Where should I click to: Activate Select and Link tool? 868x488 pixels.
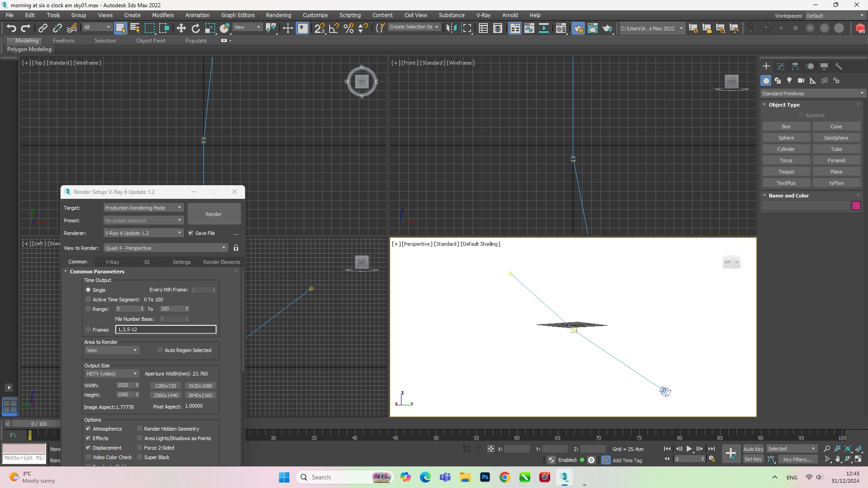click(x=43, y=28)
